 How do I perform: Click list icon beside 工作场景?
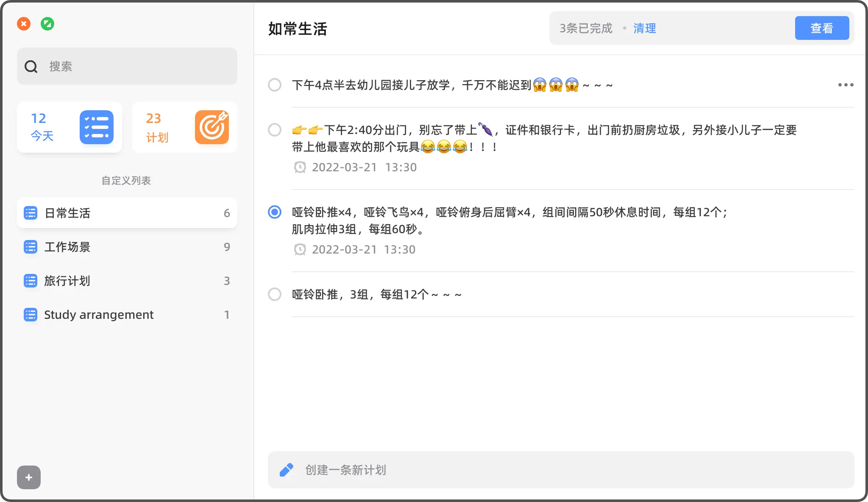click(x=31, y=247)
